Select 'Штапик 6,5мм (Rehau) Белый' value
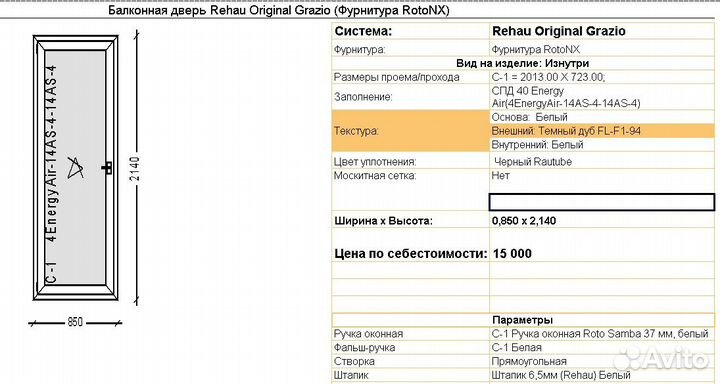The height and width of the screenshot is (384, 720). point(602,375)
